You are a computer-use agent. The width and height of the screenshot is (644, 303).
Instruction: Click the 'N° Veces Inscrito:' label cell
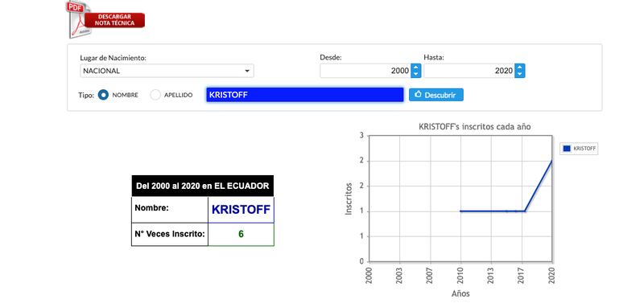point(170,235)
